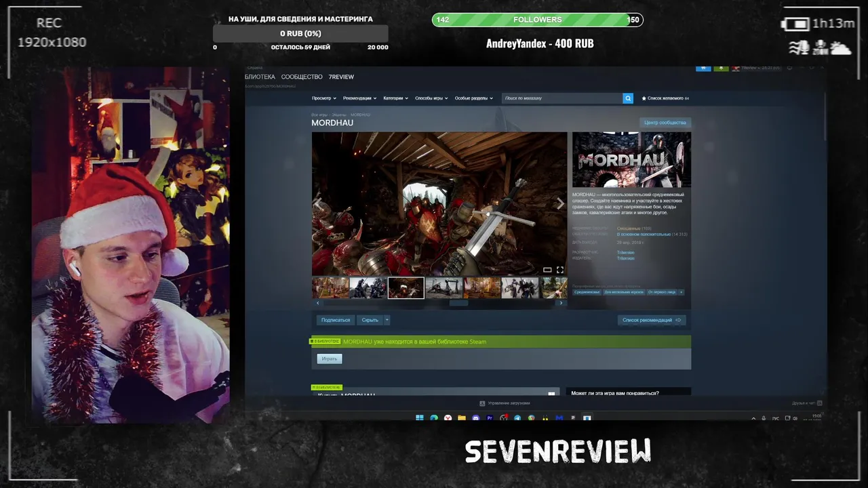
Task: Click the Подписаться button
Action: 336,320
